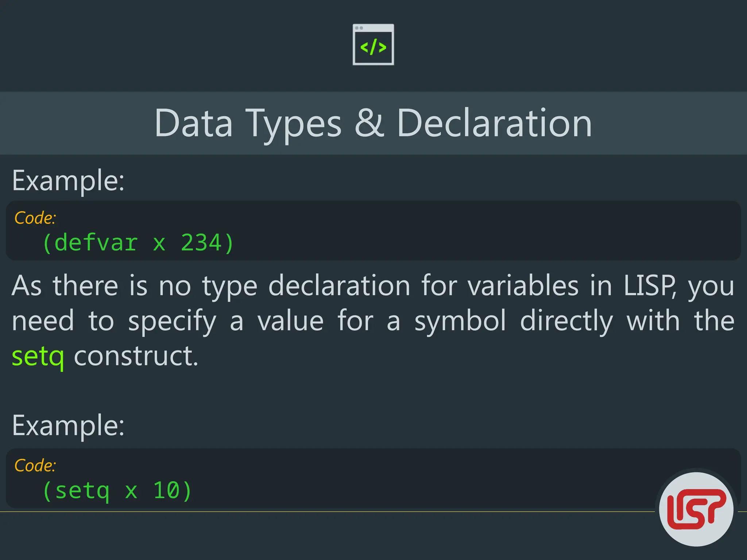Click the "defvar" keyword in the code
This screenshot has width=747, height=560.
(96, 242)
